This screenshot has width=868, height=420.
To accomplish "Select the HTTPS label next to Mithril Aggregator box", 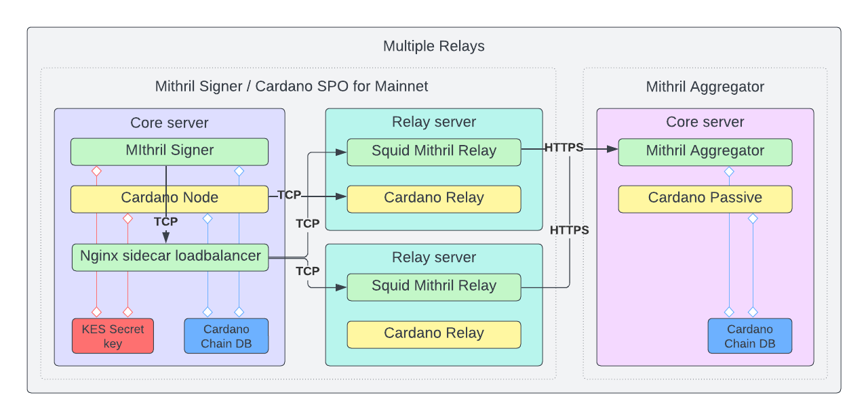I will tap(564, 148).
